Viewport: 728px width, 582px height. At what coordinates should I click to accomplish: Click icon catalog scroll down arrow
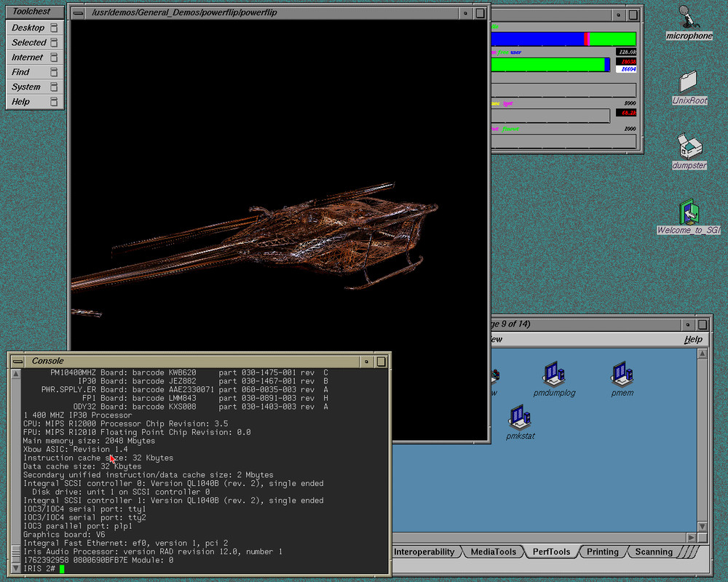click(x=702, y=526)
